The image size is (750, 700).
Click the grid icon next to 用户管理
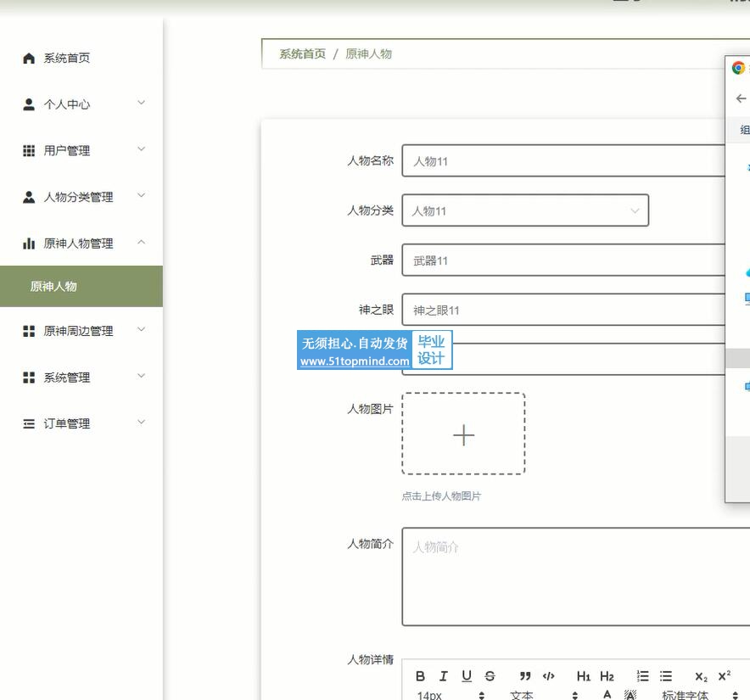pos(29,151)
